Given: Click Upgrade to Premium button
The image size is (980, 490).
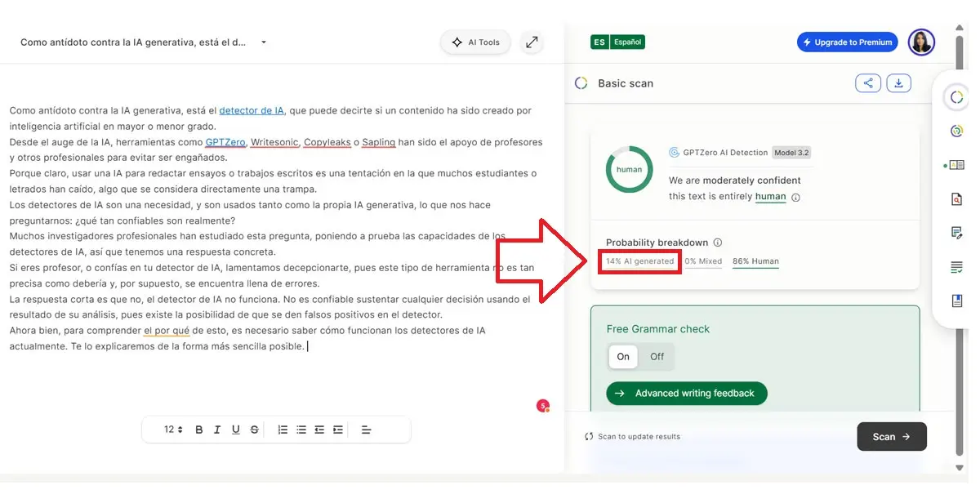Looking at the screenshot, I should [847, 42].
